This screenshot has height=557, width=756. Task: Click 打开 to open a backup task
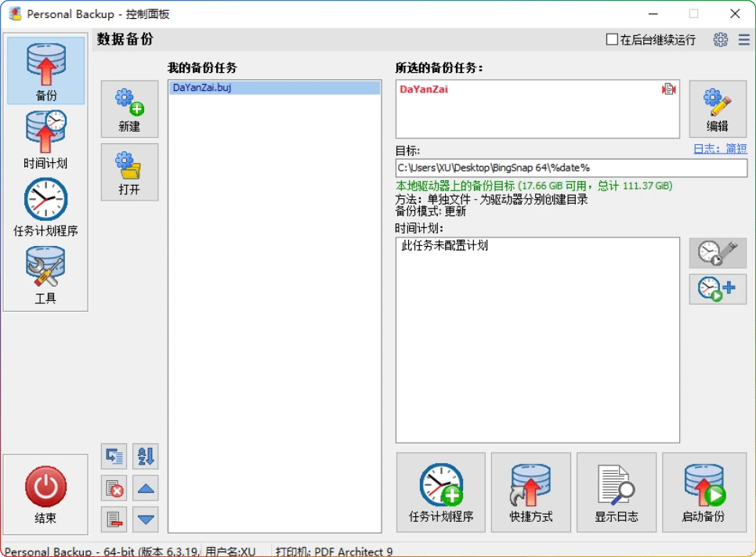tap(129, 172)
